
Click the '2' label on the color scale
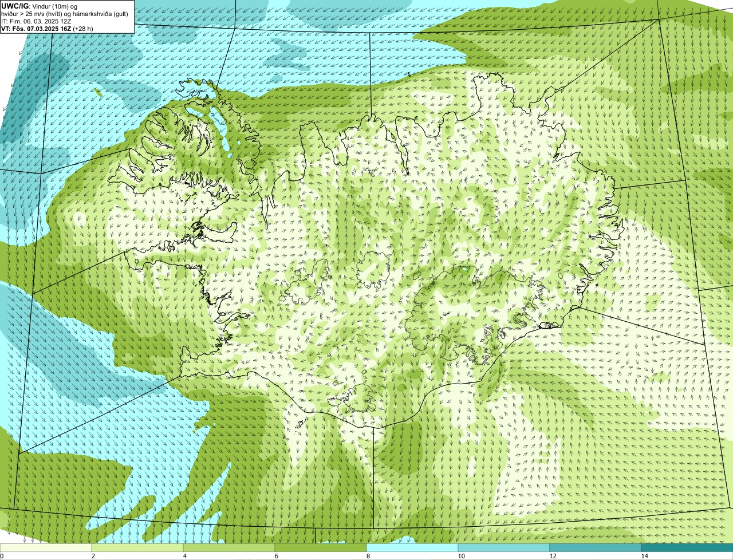93,556
